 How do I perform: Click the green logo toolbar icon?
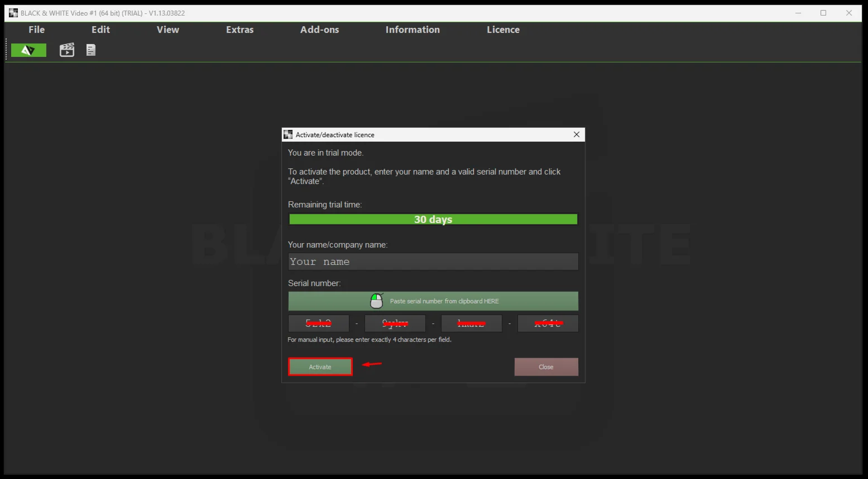pyautogui.click(x=28, y=50)
